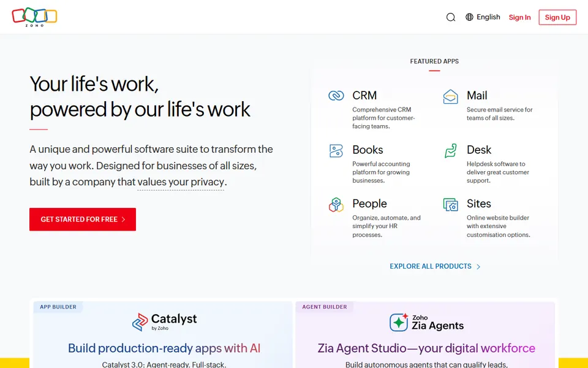Click the globe language icon
This screenshot has height=368, width=588.
coord(469,17)
